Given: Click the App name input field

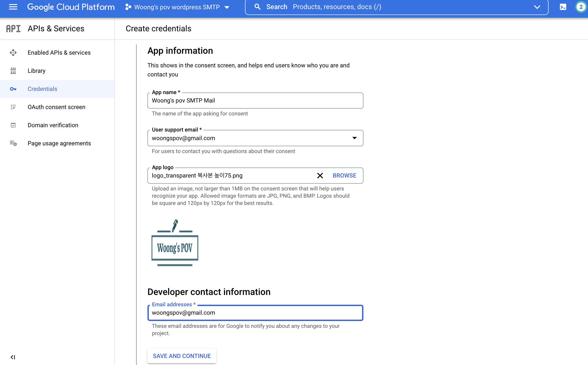Looking at the screenshot, I should tap(255, 101).
